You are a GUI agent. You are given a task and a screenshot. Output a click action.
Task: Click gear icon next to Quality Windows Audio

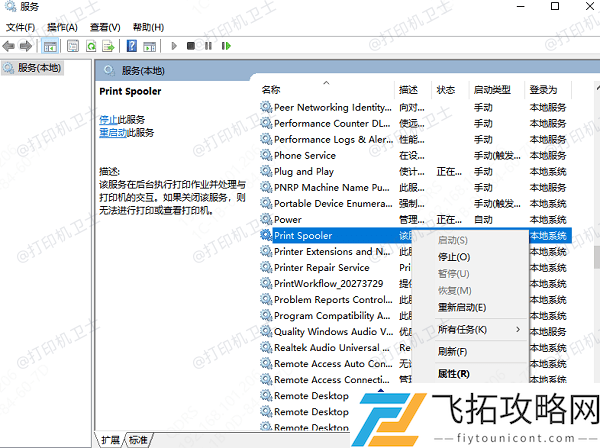tap(266, 331)
